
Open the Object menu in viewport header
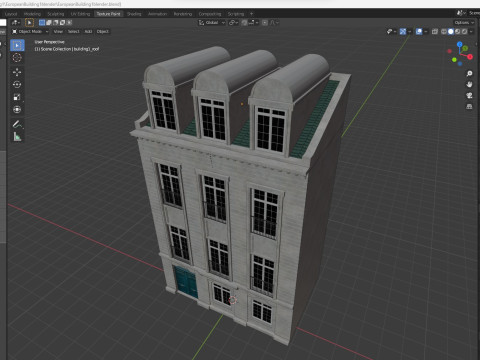coord(102,31)
